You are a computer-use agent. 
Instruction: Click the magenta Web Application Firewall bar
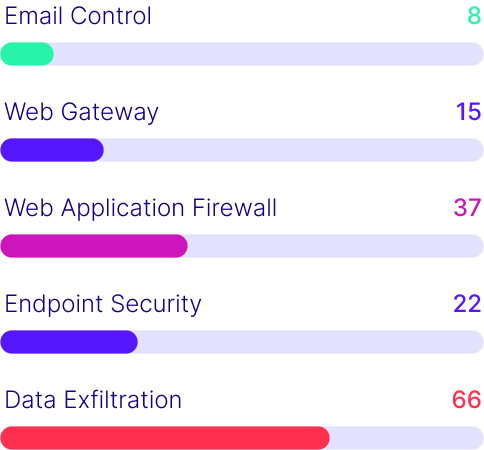pos(94,246)
